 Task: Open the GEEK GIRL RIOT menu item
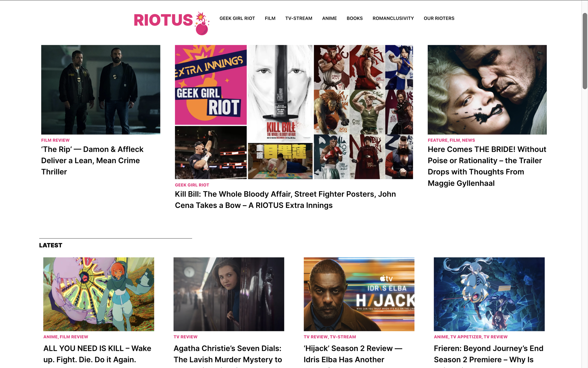coord(237,18)
